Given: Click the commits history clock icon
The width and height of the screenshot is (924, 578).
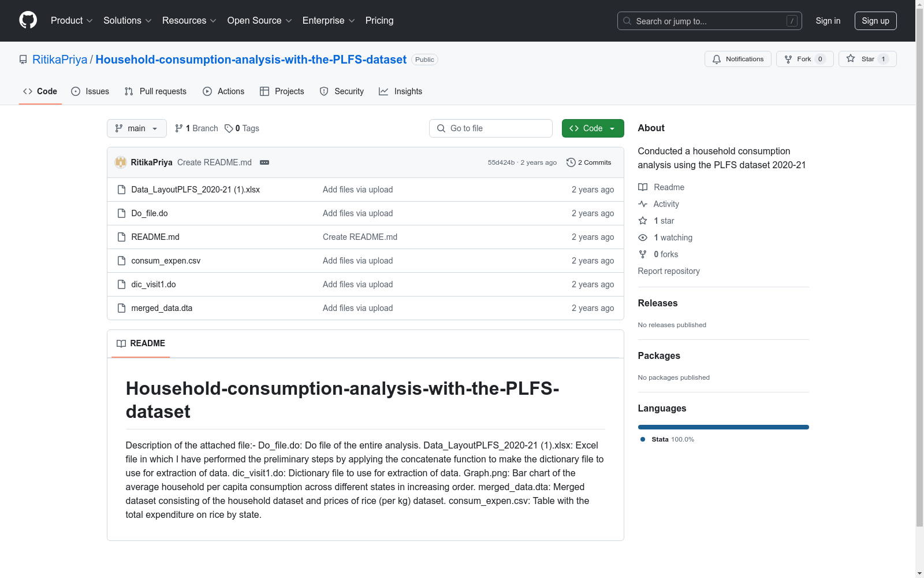Looking at the screenshot, I should tap(571, 162).
